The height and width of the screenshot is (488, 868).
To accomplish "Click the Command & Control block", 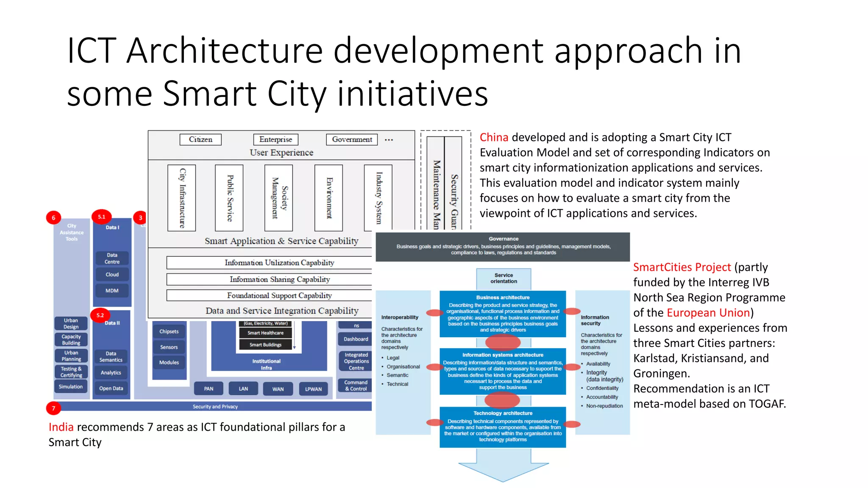I will pyautogui.click(x=356, y=385).
